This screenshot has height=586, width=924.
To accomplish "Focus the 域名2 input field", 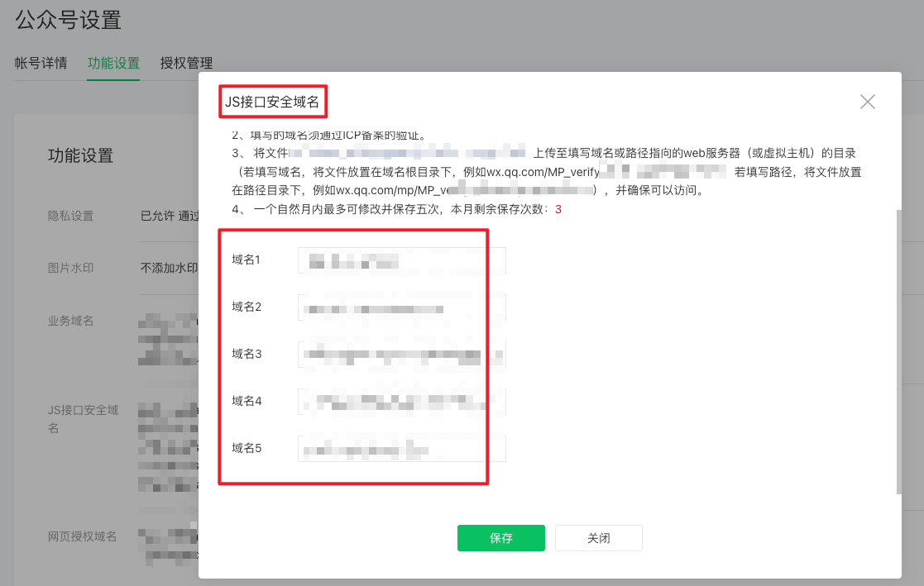I will [402, 307].
